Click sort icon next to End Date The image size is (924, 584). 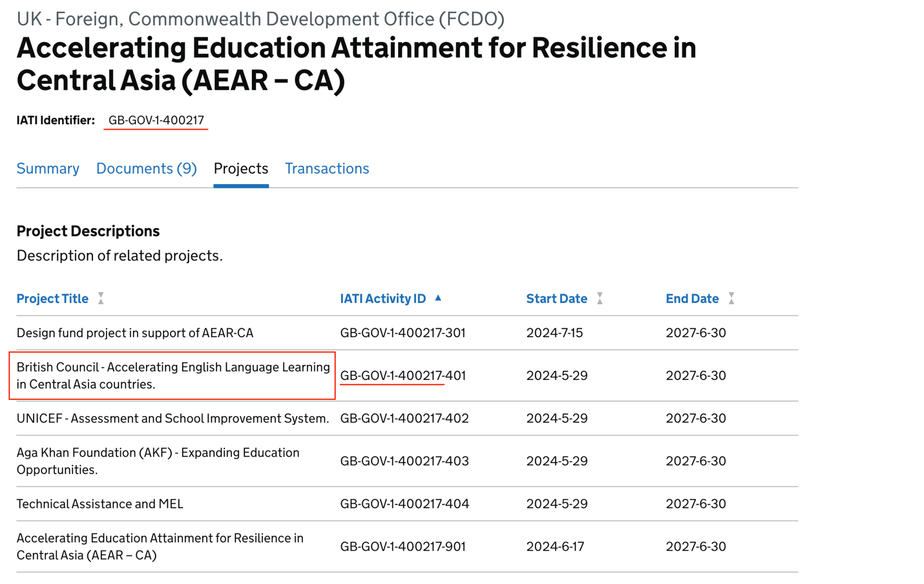[731, 298]
